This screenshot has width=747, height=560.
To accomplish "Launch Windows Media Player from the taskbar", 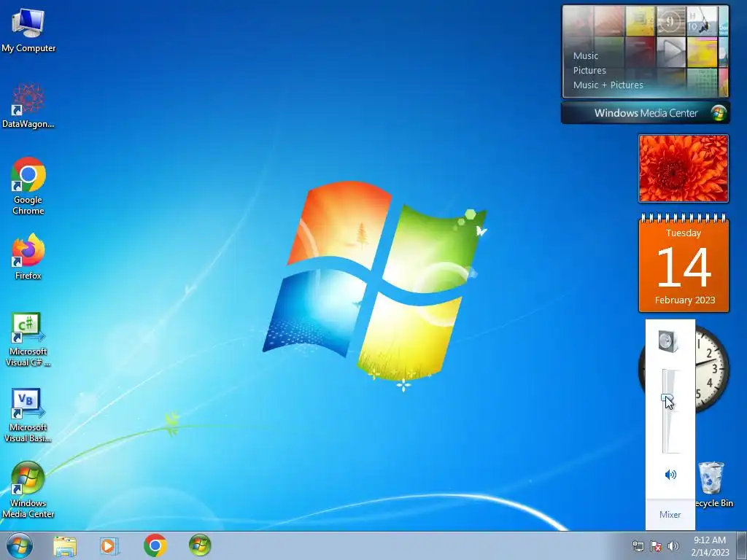I will tap(109, 545).
